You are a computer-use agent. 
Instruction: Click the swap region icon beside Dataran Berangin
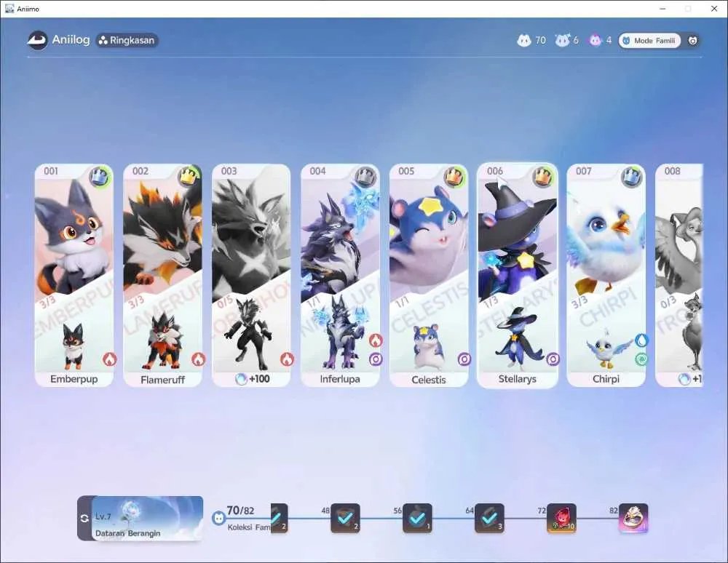click(x=84, y=519)
